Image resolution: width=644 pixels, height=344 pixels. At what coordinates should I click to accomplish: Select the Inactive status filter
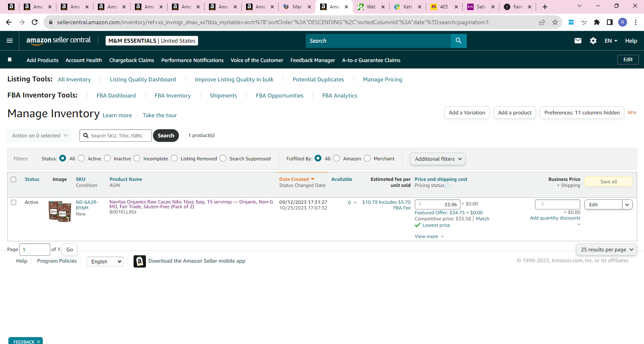click(x=108, y=158)
